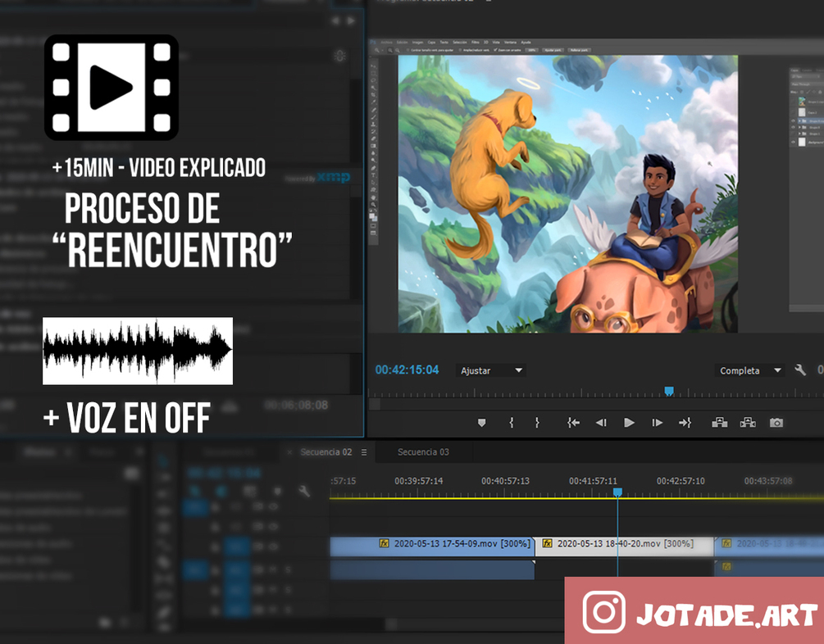Jump to the Out point
Viewport: 824px width, 644px height.
click(685, 423)
